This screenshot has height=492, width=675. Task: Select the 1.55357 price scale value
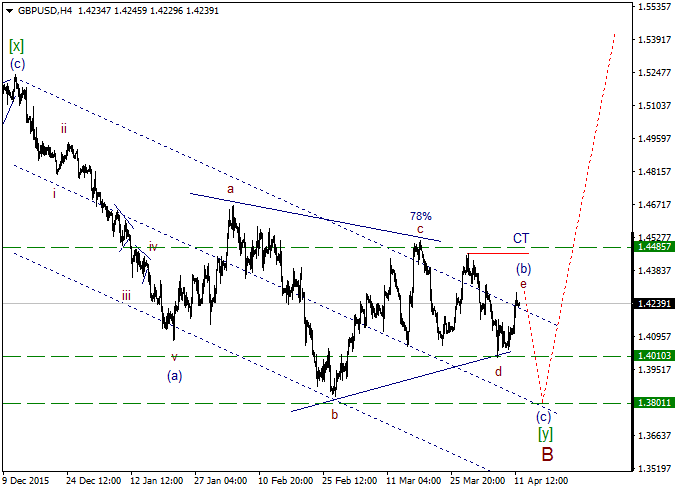point(655,6)
